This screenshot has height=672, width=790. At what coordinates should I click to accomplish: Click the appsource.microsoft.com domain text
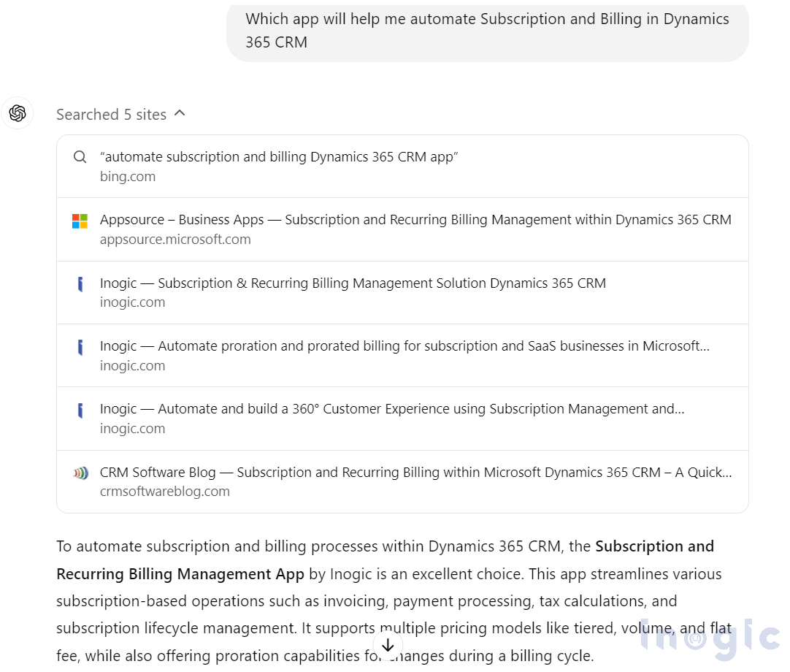175,240
